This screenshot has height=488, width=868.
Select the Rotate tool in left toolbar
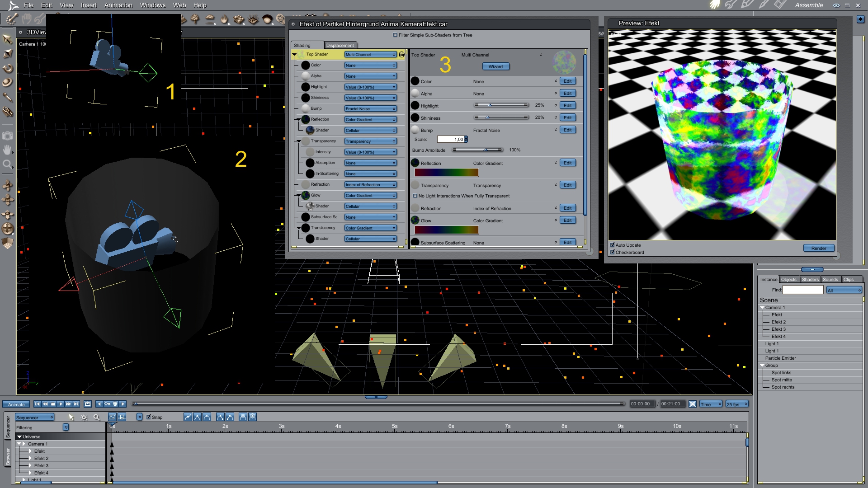8,69
